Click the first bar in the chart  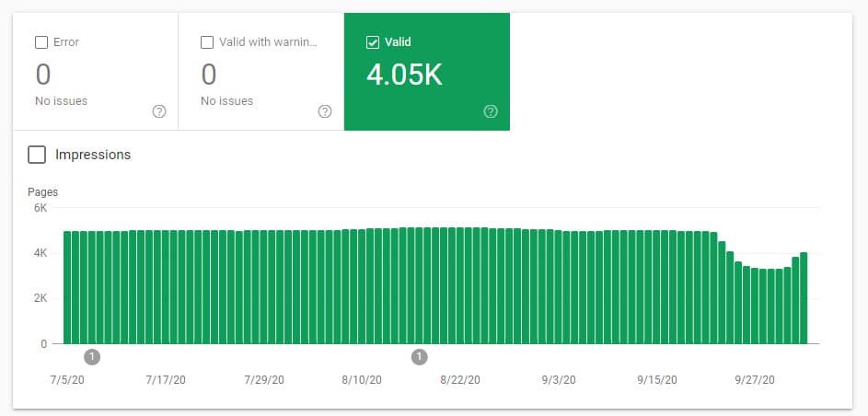[x=67, y=288]
